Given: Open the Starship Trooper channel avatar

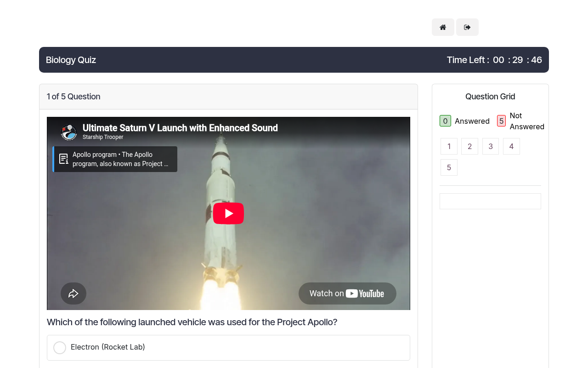Looking at the screenshot, I should [x=69, y=132].
